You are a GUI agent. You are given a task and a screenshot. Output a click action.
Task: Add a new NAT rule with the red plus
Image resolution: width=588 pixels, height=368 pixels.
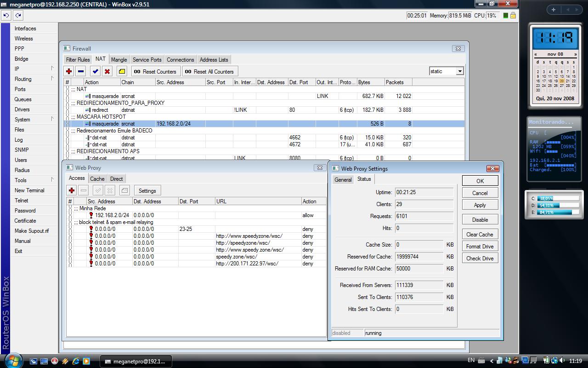click(x=69, y=71)
